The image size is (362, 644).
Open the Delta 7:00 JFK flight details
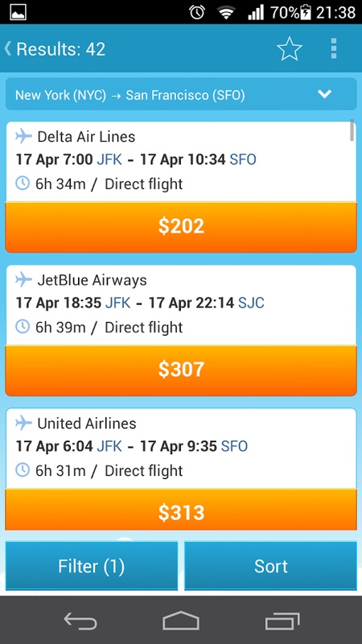[181, 162]
